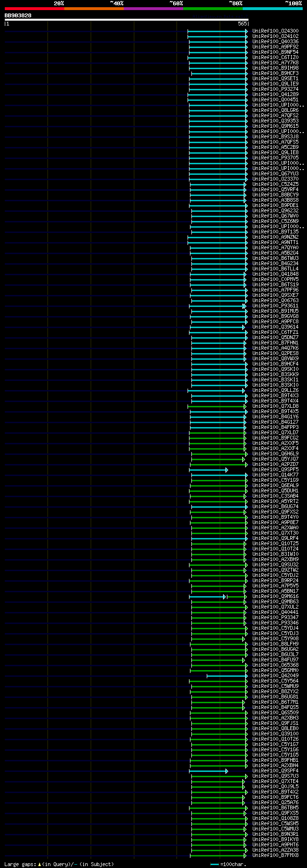Select label UniRef100_Q06763
This screenshot has width=307, height=868.
pyautogui.click(x=275, y=301)
